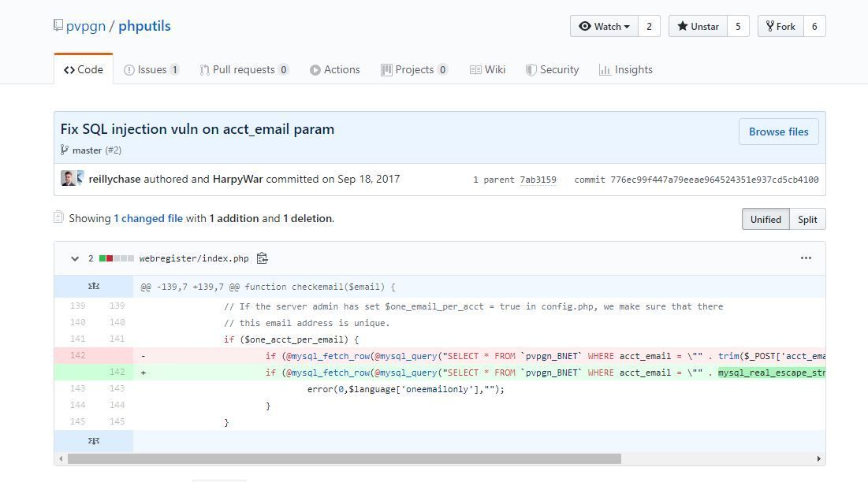Click the expand diff hunk icon

click(94, 285)
